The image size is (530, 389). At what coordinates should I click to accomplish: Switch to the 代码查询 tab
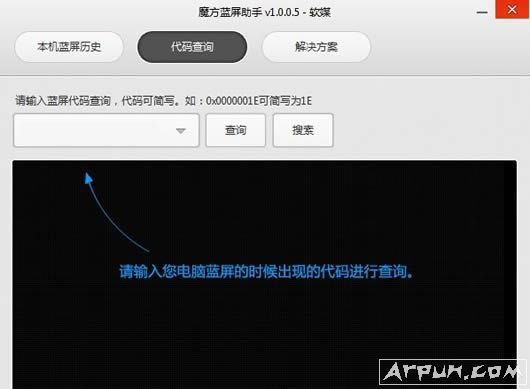[x=192, y=47]
